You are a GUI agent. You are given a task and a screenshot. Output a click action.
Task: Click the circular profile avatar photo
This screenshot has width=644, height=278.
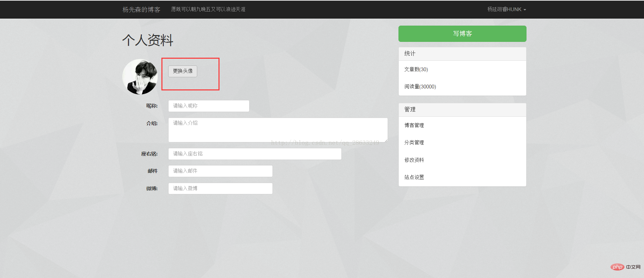tap(140, 77)
